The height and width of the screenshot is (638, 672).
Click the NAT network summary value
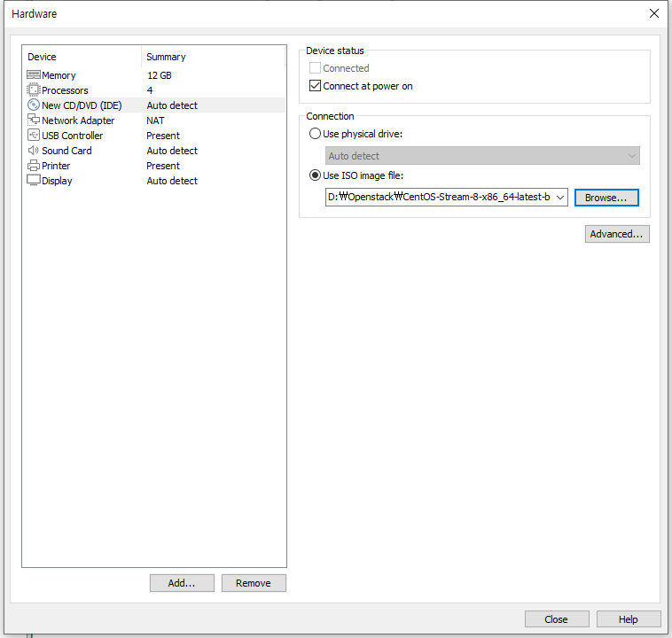pyautogui.click(x=155, y=121)
